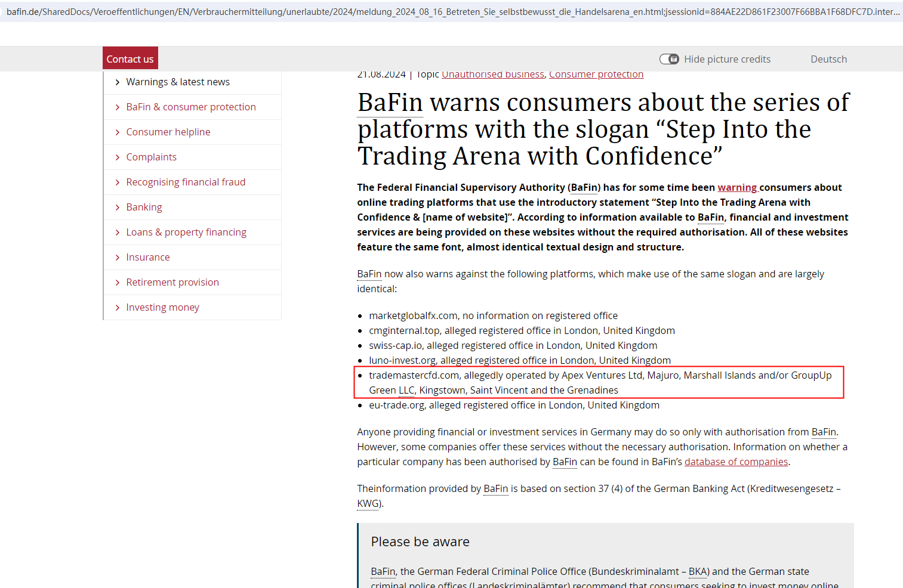The width and height of the screenshot is (903, 588).
Task: Open the 'warning' link in intro paragraph
Action: [737, 187]
